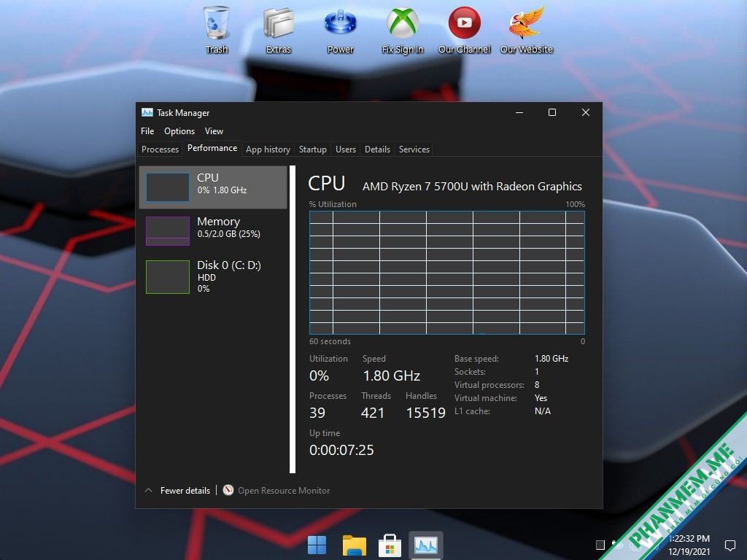The width and height of the screenshot is (747, 560).
Task: Select the Disk 0 graph thumbnail
Action: (168, 276)
